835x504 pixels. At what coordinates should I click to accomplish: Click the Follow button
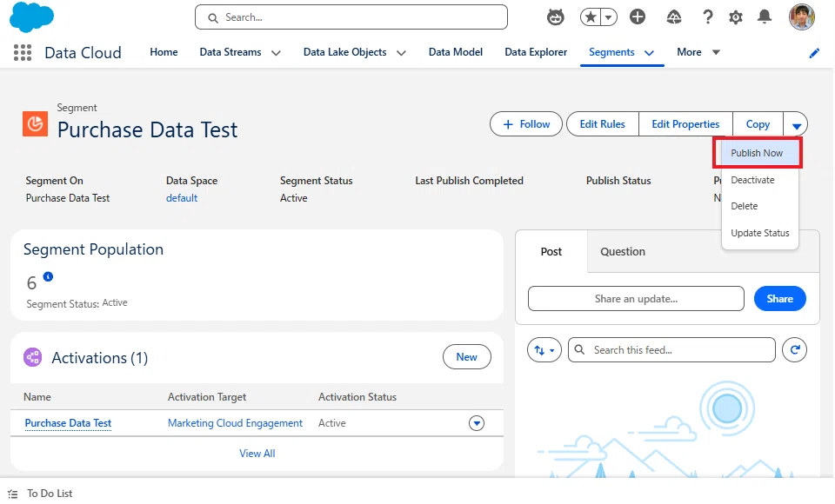coord(525,124)
